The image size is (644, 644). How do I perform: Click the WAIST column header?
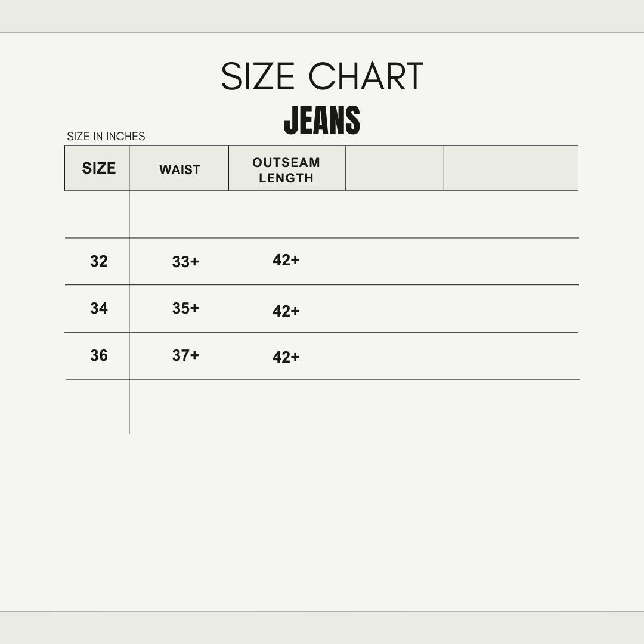(x=179, y=169)
